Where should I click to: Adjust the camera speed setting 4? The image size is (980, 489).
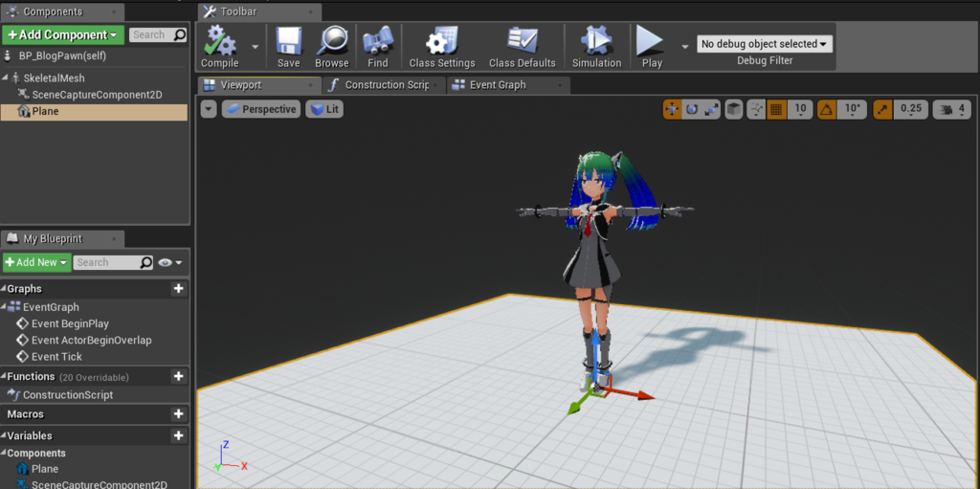coord(952,110)
